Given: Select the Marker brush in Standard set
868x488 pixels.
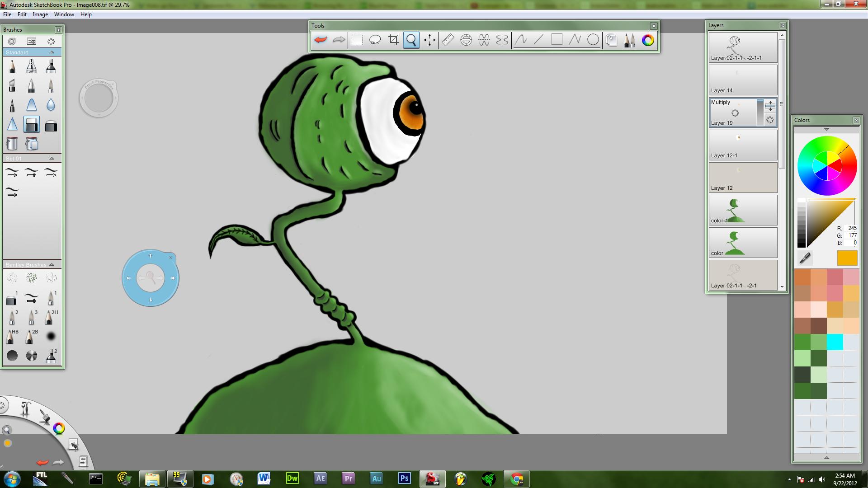Looking at the screenshot, I should pos(51,66).
